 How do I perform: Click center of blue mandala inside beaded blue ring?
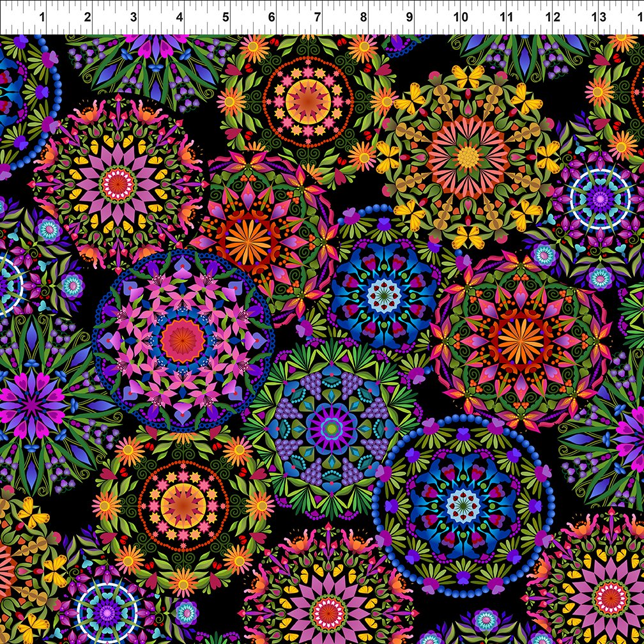click(464, 501)
